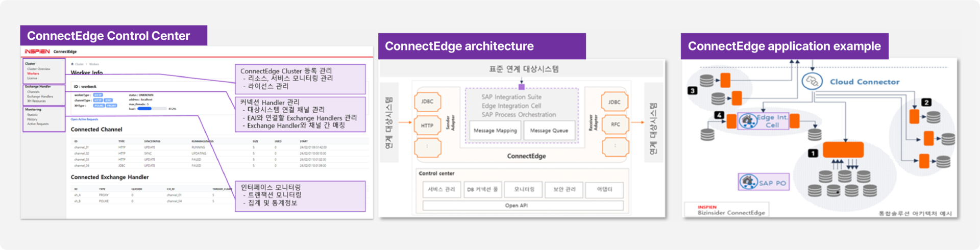Click the Connected Exchange Handler heading
The image size is (980, 250).
click(x=110, y=177)
